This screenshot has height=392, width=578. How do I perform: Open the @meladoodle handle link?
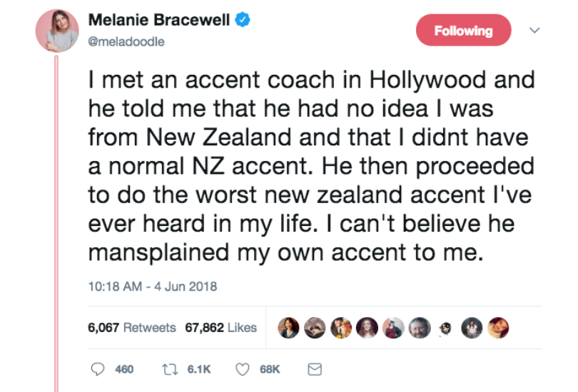126,41
